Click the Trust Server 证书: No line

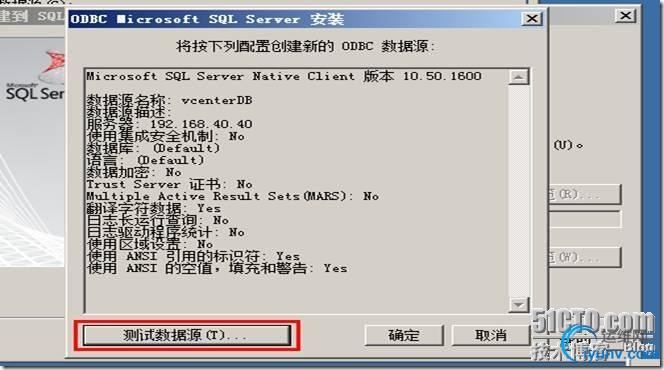click(169, 184)
